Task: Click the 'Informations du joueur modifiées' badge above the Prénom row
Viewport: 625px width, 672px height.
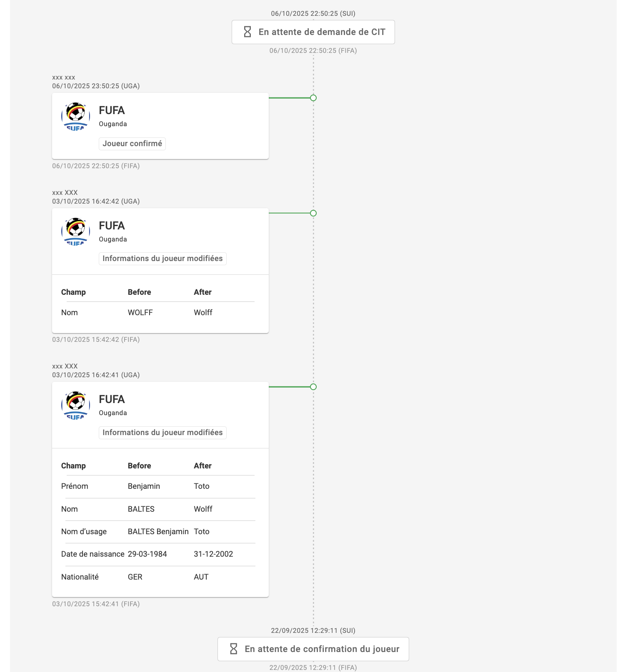Action: tap(162, 433)
